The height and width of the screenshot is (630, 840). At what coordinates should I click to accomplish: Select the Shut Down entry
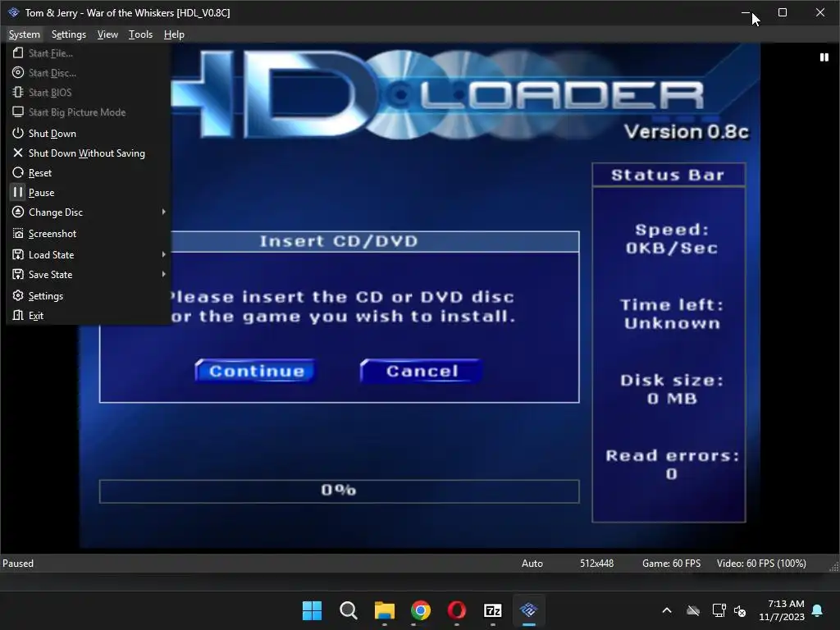(89, 134)
